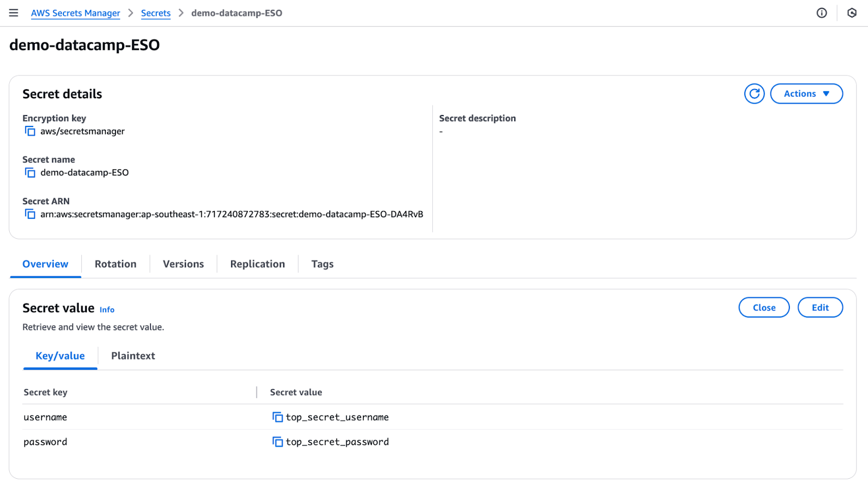Open the hexagon settings icon at top right
The image size is (868, 488).
(852, 13)
